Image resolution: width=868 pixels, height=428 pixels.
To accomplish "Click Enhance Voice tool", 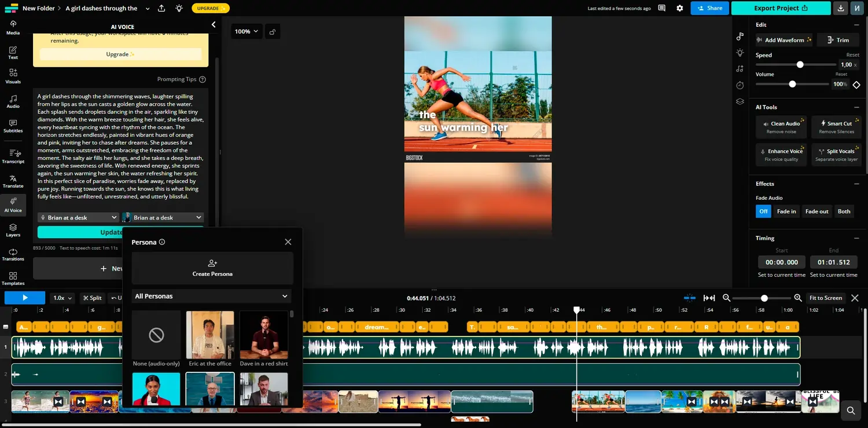I will point(781,155).
